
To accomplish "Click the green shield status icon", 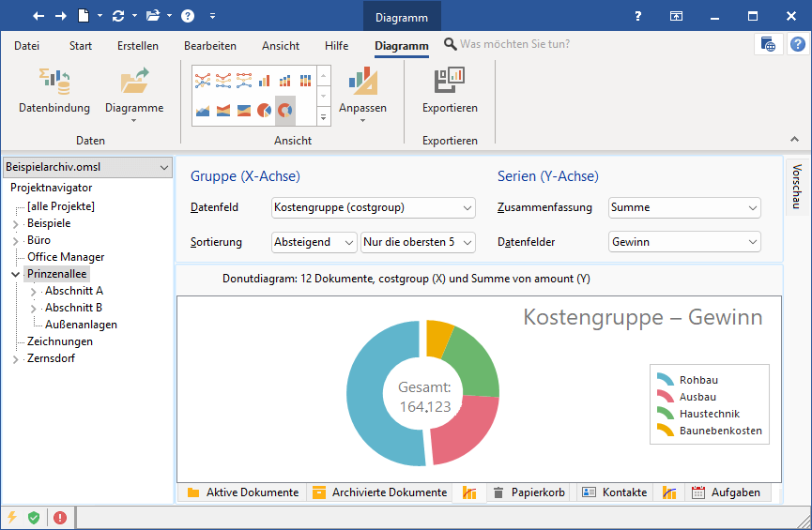I will (34, 517).
